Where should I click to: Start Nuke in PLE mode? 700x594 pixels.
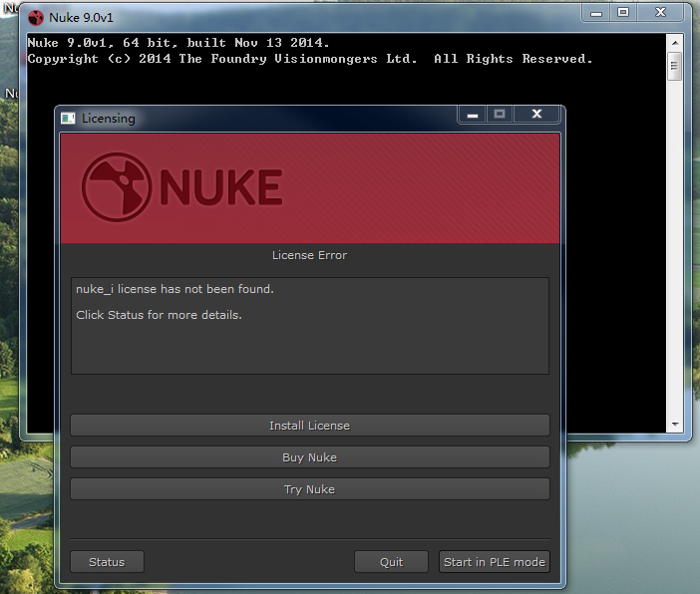[495, 562]
